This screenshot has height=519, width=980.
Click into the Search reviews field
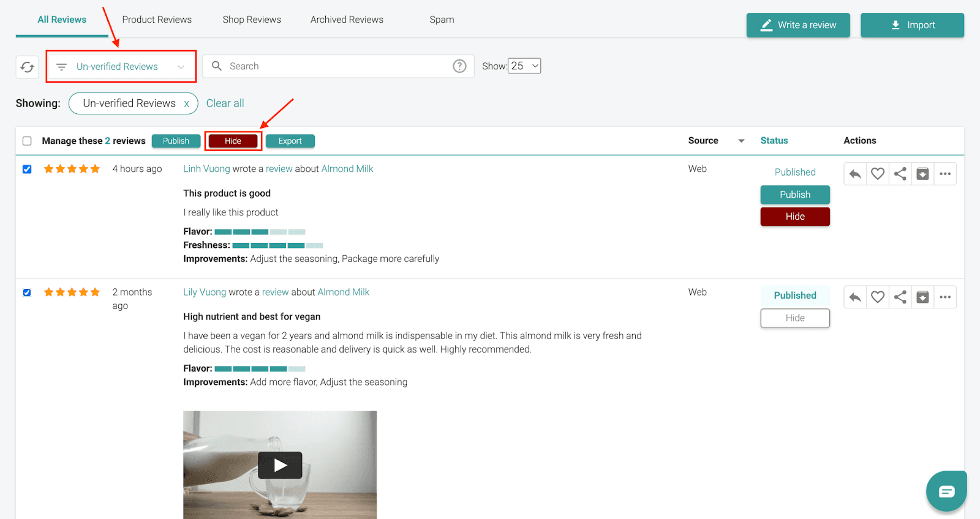click(x=337, y=66)
